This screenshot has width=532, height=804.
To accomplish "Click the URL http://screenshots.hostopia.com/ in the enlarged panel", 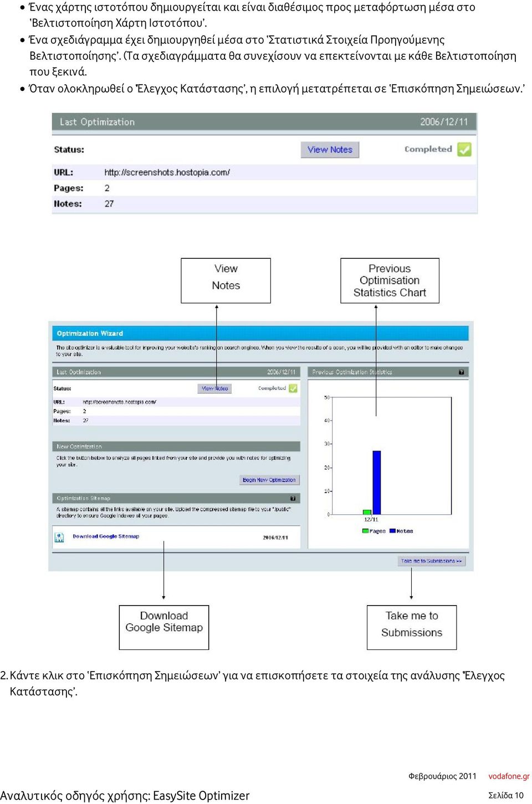I will 167,172.
